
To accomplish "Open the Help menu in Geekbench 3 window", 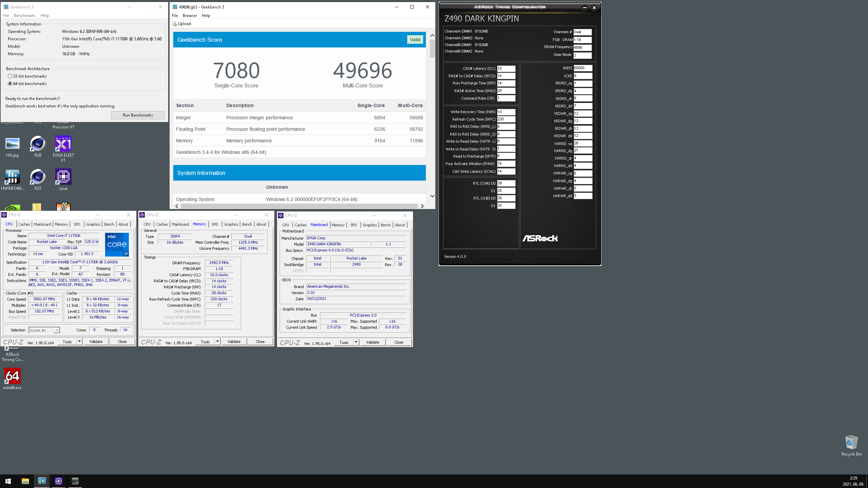I will click(x=45, y=16).
